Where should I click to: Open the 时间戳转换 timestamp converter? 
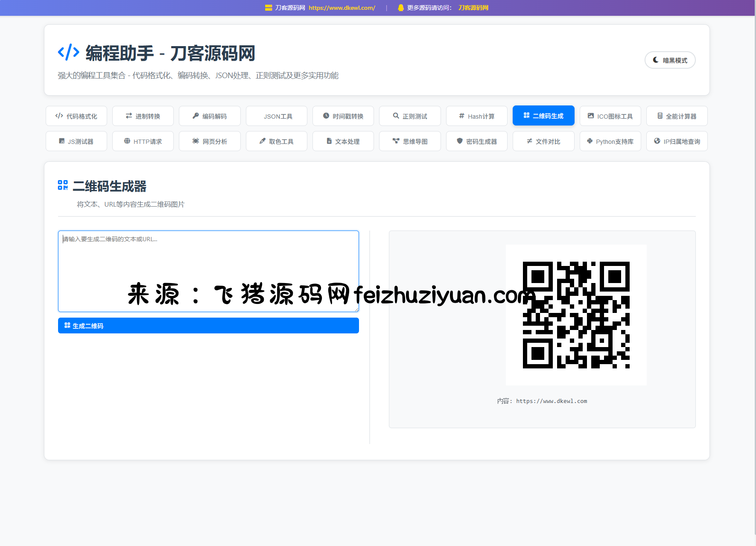point(343,116)
